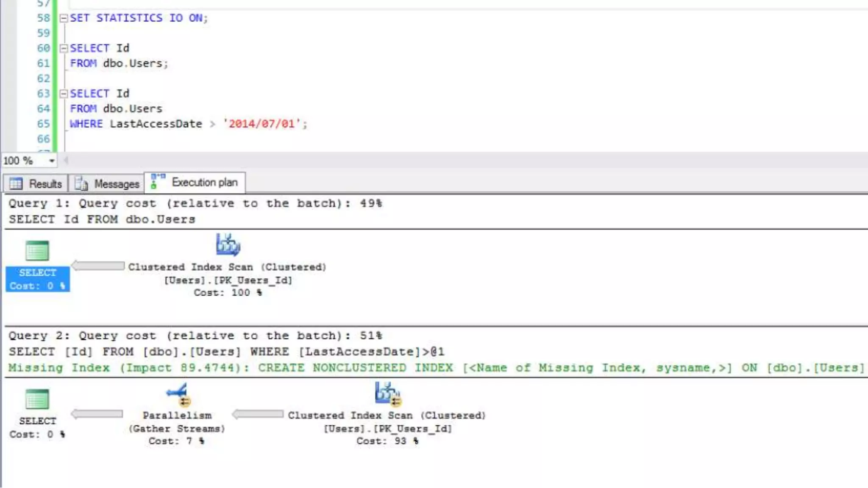
Task: Click the Execution plan tab icon
Action: (x=158, y=182)
